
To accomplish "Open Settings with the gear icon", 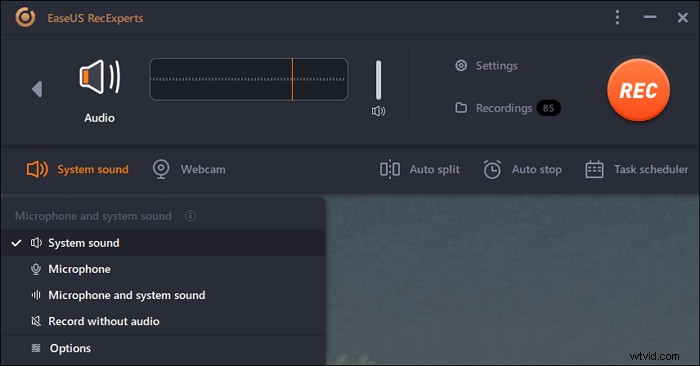I will (461, 66).
